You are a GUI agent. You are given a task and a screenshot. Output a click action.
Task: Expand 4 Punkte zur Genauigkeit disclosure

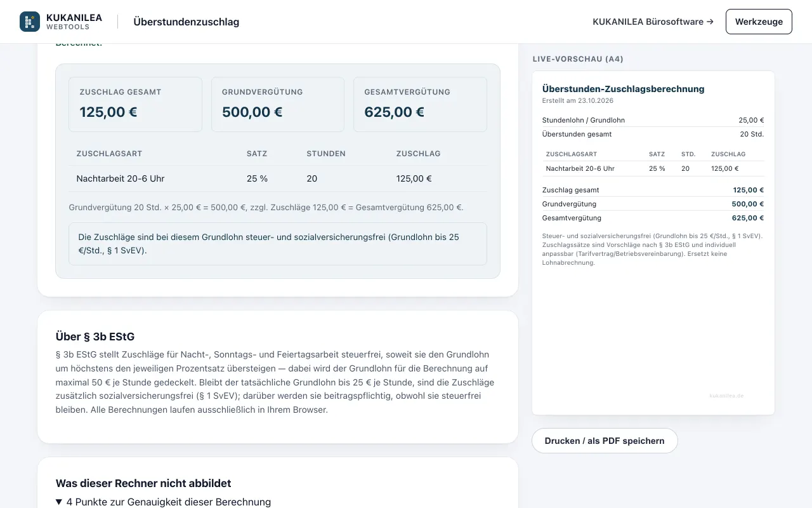tap(164, 502)
